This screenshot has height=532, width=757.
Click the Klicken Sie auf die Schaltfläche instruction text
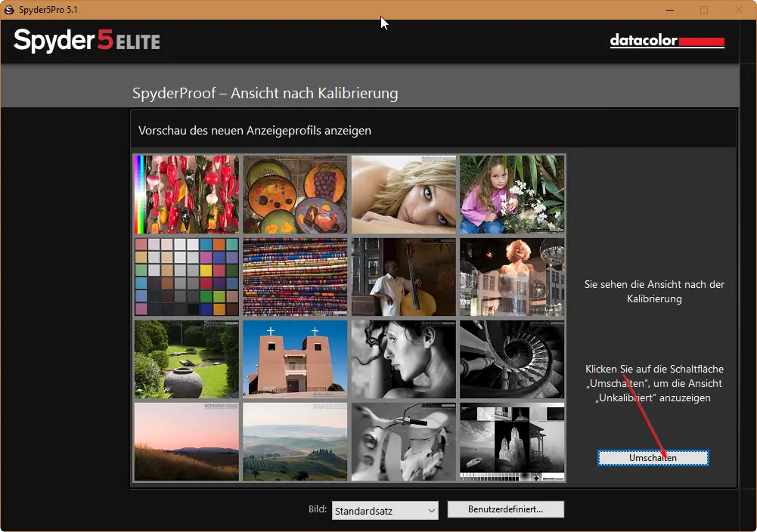pyautogui.click(x=654, y=383)
